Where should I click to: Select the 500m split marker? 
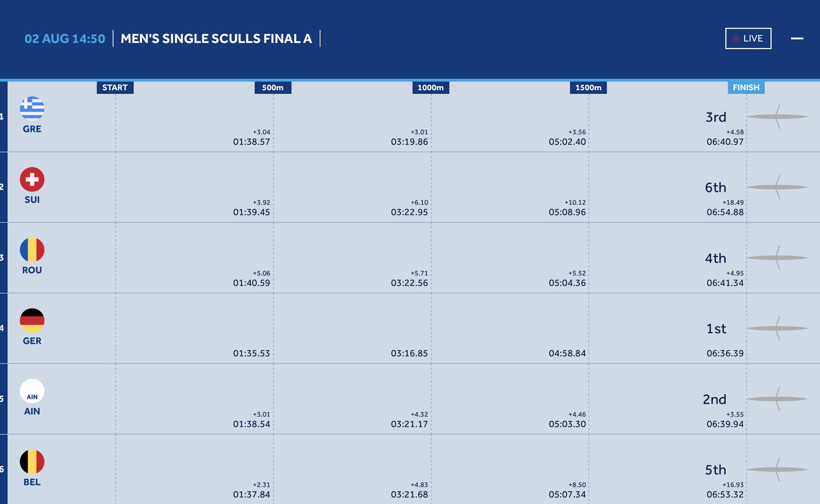click(273, 87)
